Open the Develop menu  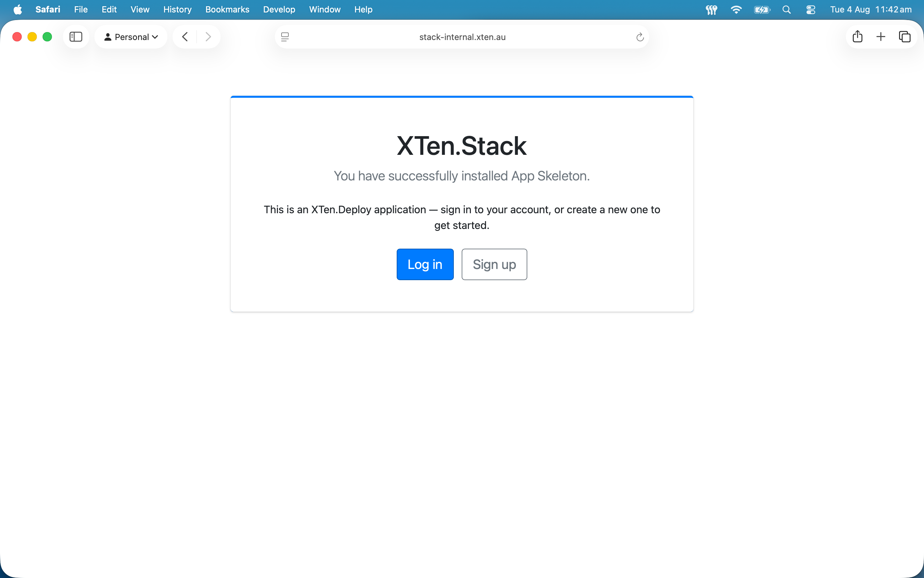click(279, 10)
